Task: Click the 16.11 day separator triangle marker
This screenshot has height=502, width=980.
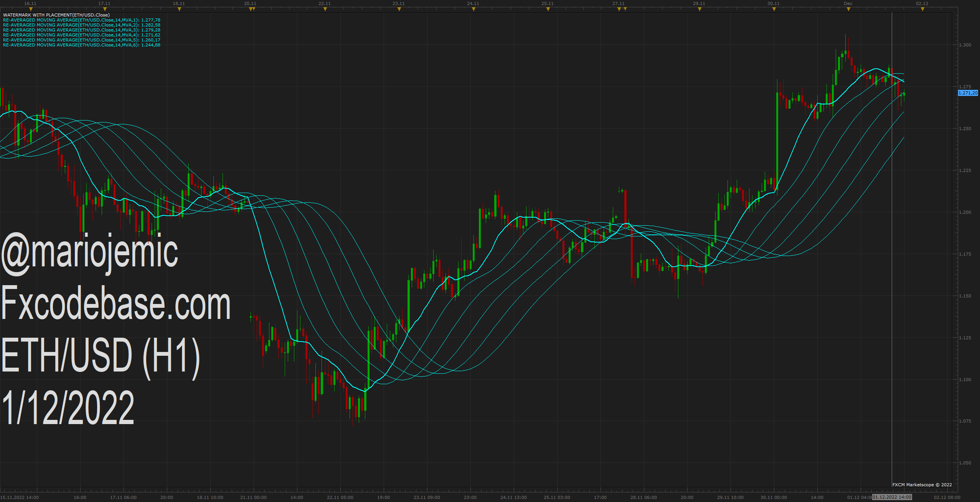Action: click(31, 10)
